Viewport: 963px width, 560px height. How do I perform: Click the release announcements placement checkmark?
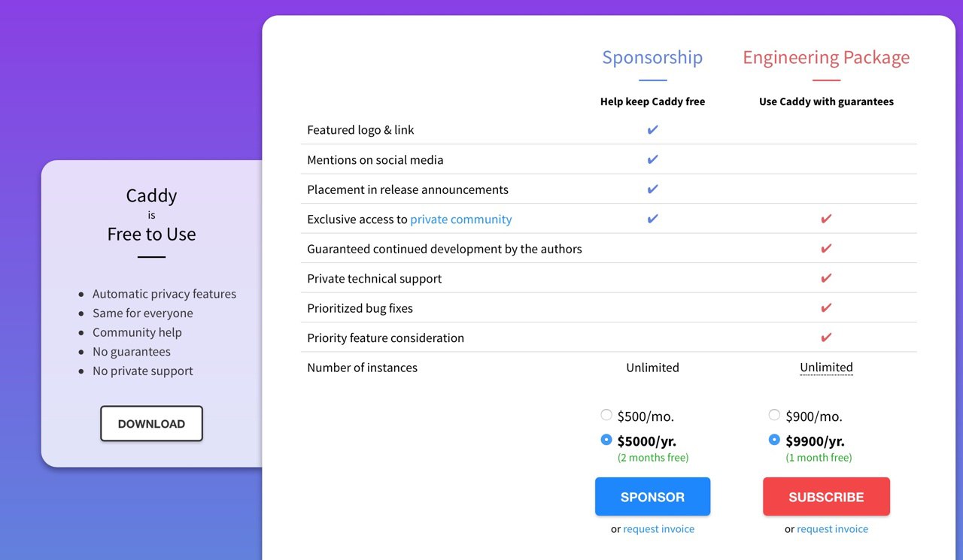(652, 189)
